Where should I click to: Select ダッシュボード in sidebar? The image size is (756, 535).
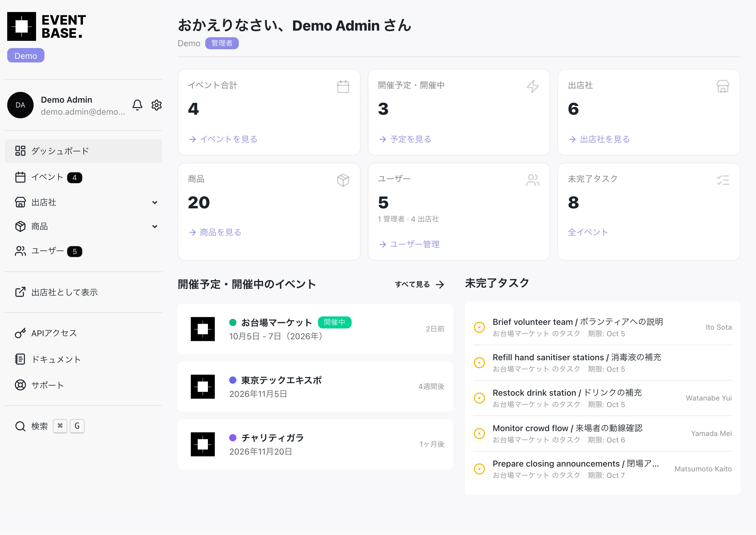[x=83, y=151]
